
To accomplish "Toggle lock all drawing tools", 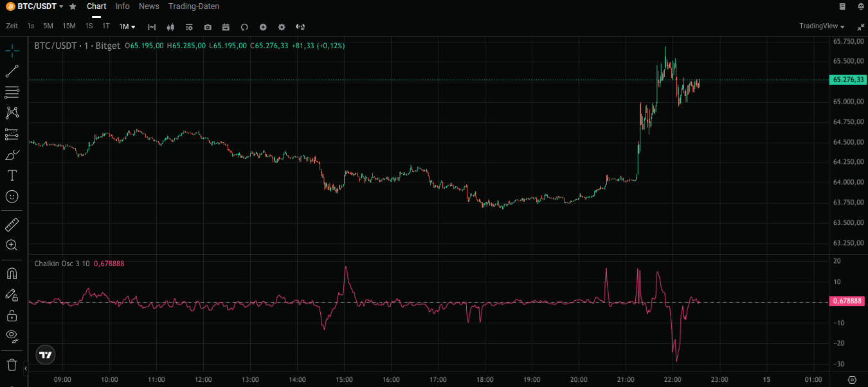I will [x=12, y=315].
